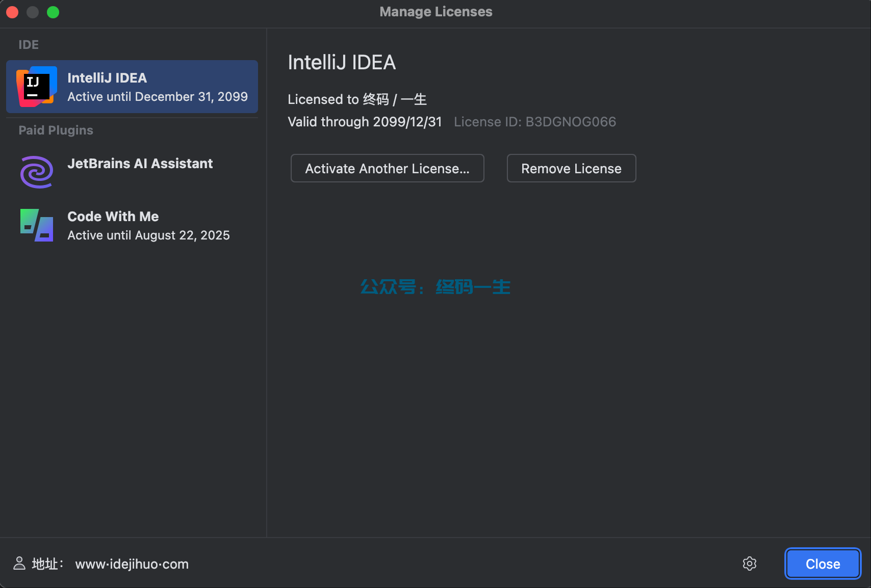Screen dimensions: 871x588
Task: Click the IntelliJ IDEA heading in details pane
Action: (x=342, y=62)
